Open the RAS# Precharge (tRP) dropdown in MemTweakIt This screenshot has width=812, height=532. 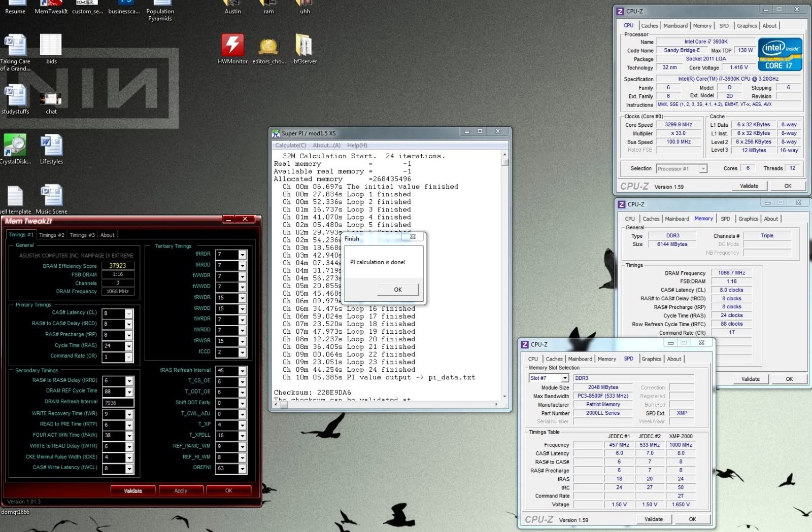point(129,335)
